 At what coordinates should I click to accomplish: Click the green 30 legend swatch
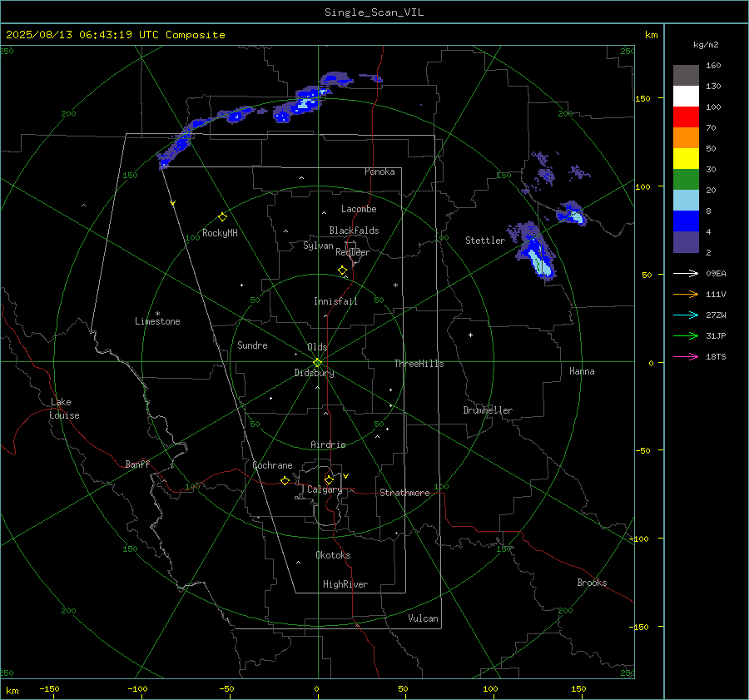(x=686, y=180)
